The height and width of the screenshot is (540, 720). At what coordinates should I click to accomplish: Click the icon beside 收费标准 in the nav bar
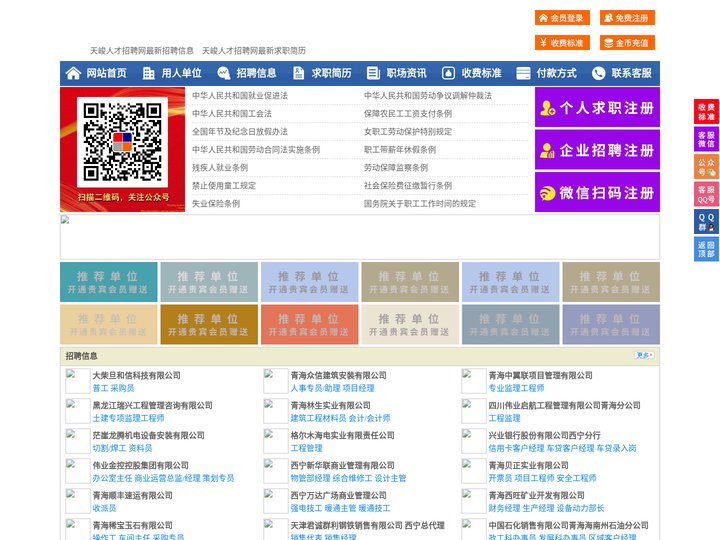click(x=448, y=73)
